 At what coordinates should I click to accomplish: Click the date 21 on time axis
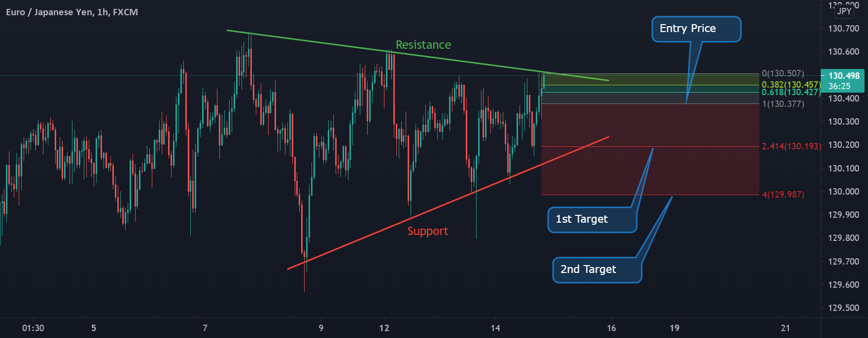click(x=786, y=328)
